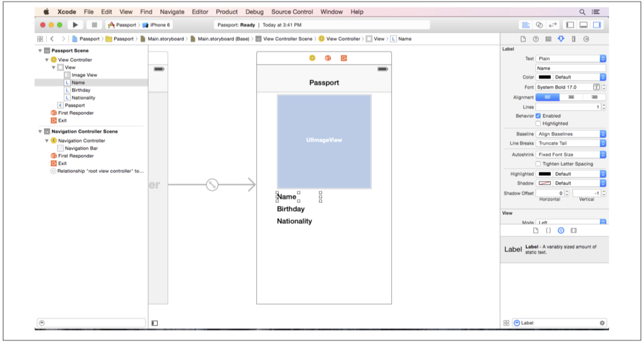Open the Version editor
Image resolution: width=644 pixels, height=343 pixels.
coord(553,25)
